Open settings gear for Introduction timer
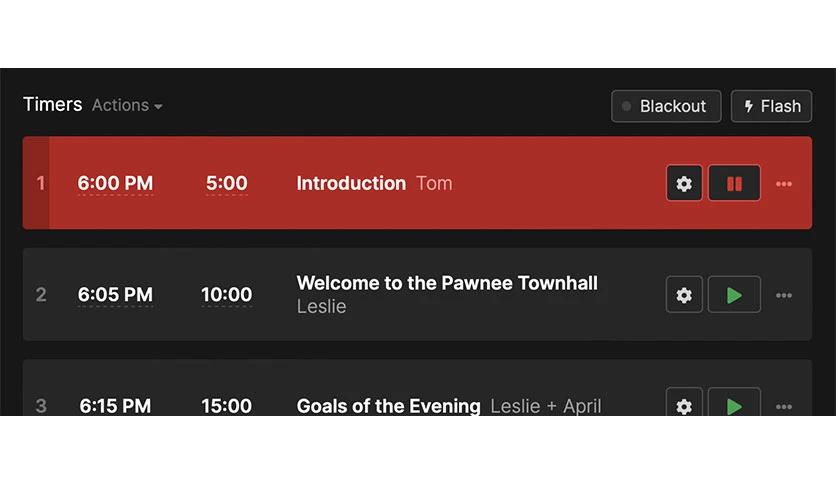 [684, 183]
